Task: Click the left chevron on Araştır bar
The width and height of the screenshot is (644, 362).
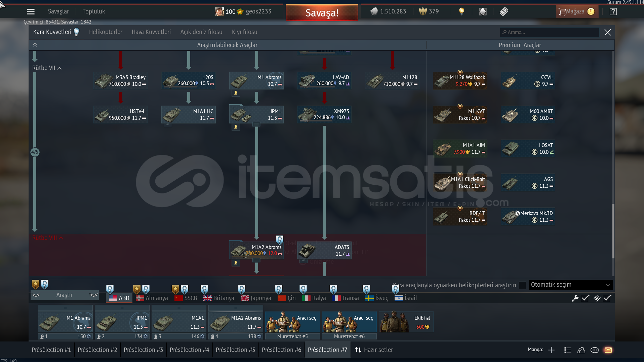Action: click(36, 295)
